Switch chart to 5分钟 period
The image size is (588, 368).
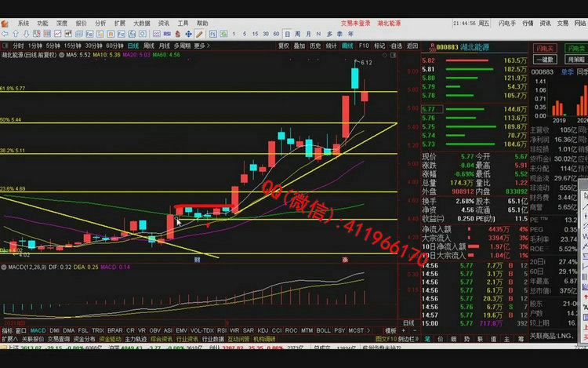point(53,46)
